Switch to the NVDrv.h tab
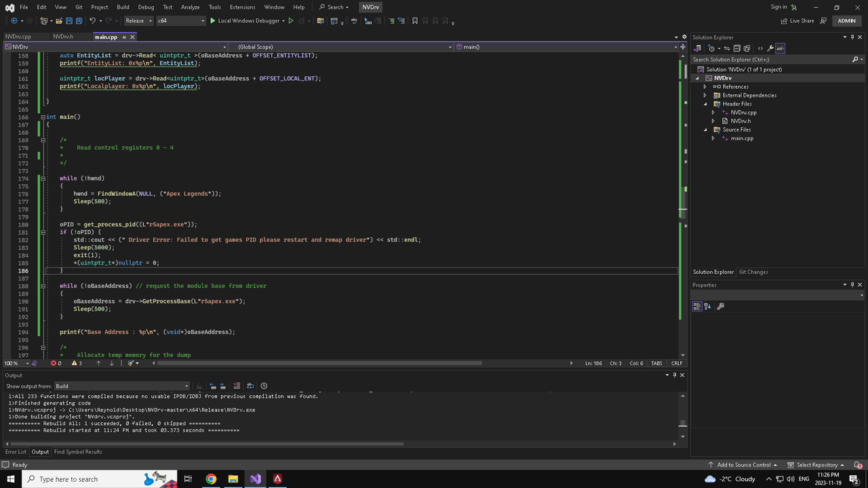868x488 pixels. [x=64, y=37]
